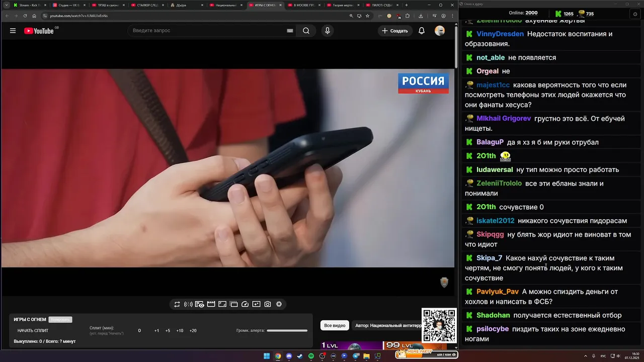Open a new browser tab with plus
The width and height of the screenshot is (644, 362).
(x=406, y=5)
